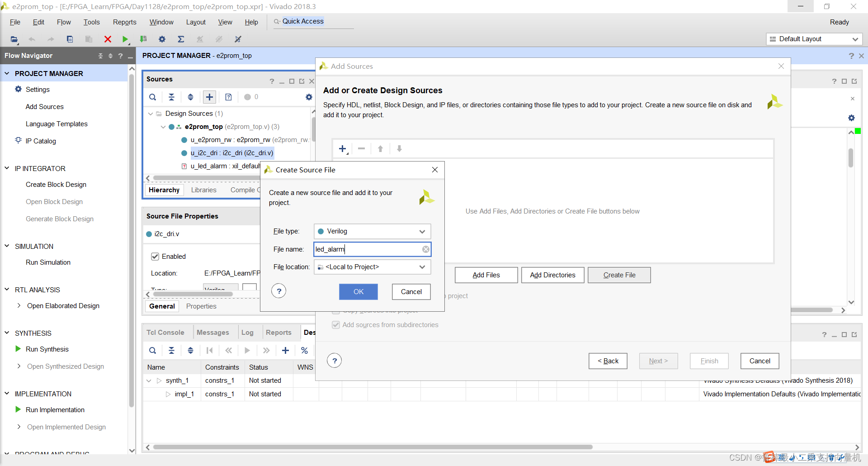This screenshot has height=466, width=868.
Task: Switch to the Messages tab
Action: [212, 333]
